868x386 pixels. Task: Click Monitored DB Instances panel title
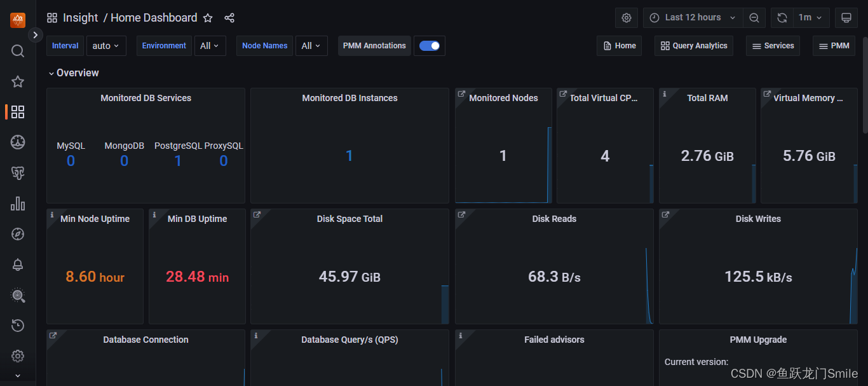point(349,98)
